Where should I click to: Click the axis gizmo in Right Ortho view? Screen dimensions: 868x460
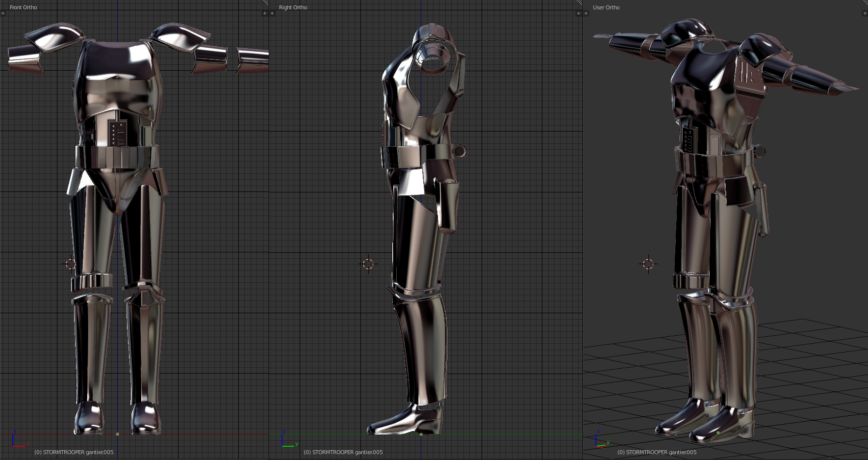(x=288, y=440)
